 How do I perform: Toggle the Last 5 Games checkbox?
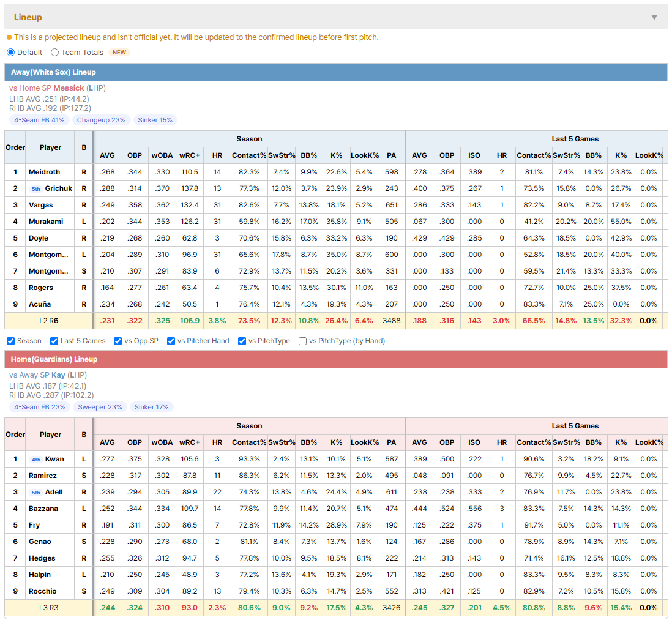[x=54, y=341]
